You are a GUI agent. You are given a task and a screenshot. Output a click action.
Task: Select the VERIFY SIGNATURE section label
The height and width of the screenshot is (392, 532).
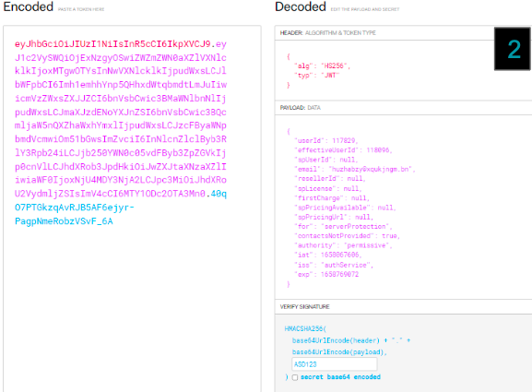tap(304, 307)
